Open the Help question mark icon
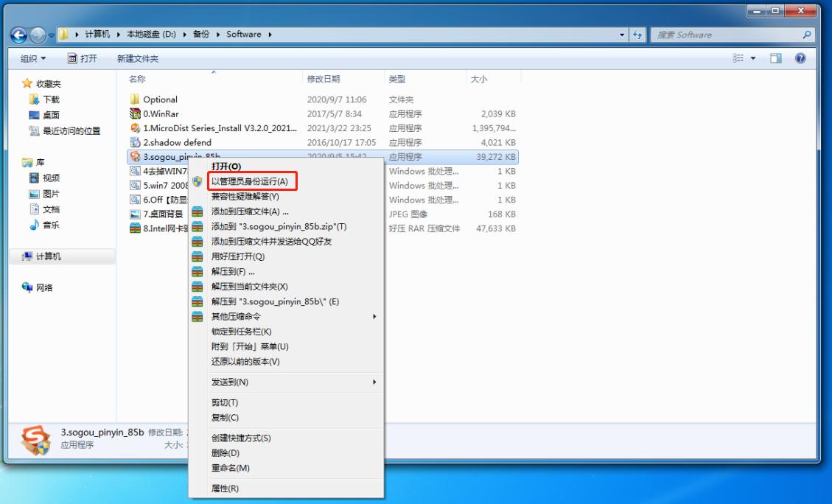832x504 pixels. coord(800,58)
